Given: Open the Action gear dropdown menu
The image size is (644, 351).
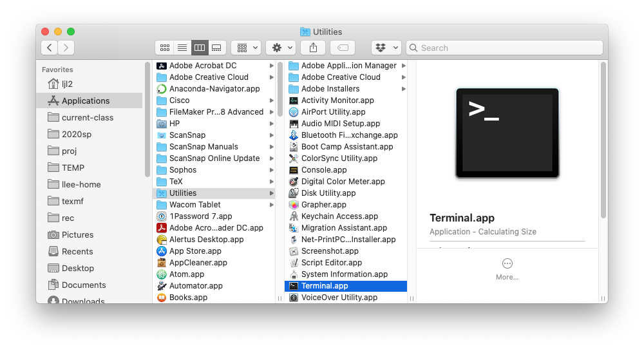Looking at the screenshot, I should pos(281,48).
